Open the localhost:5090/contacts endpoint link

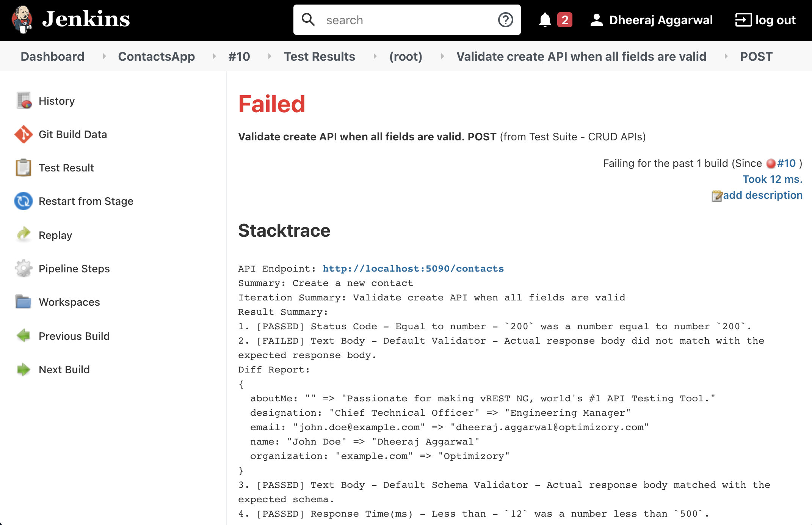coord(413,269)
